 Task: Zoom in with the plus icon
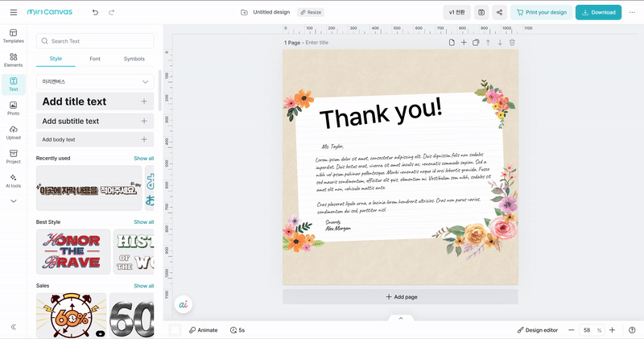click(x=613, y=330)
